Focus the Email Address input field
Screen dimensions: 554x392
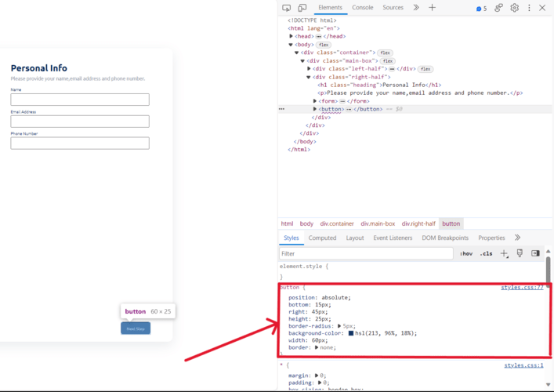80,122
